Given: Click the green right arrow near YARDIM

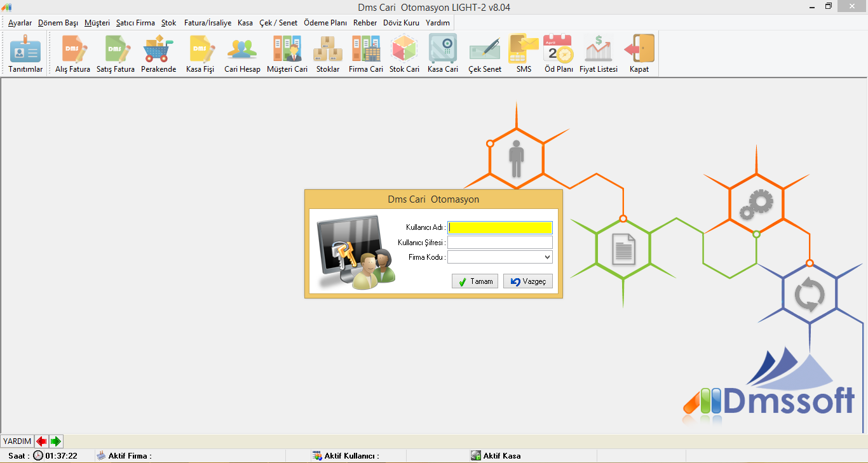Looking at the screenshot, I should 56,441.
